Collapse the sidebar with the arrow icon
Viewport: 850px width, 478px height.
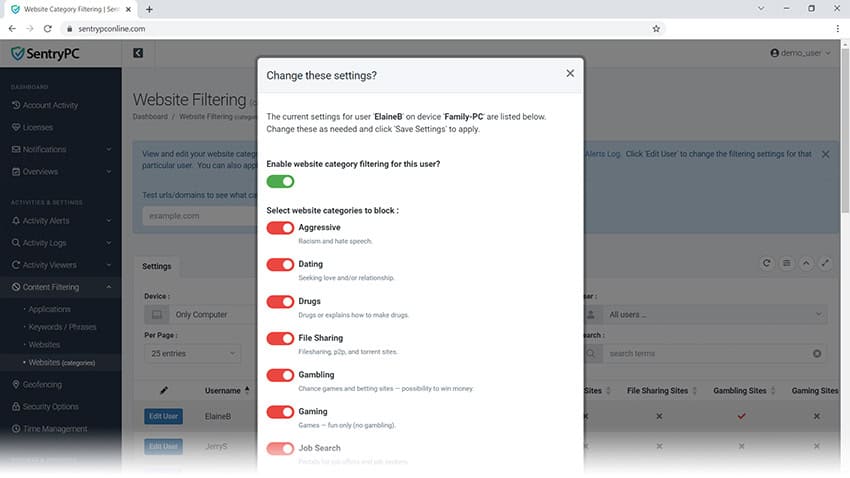(138, 53)
